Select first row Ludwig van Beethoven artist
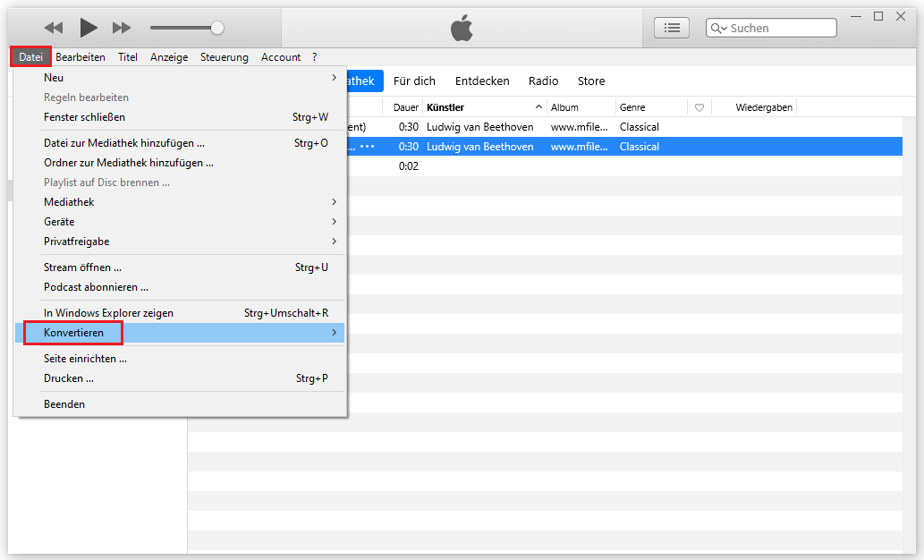 (x=479, y=127)
